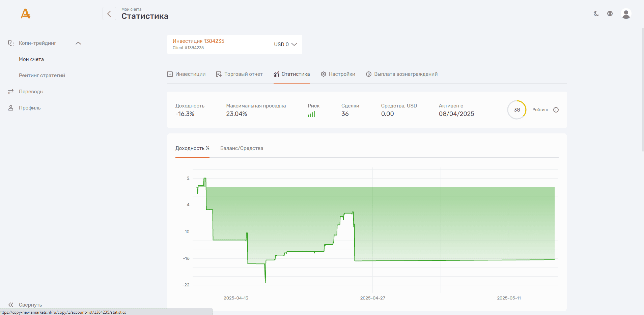
Task: Switch chart to Баланс/Средства
Action: [x=242, y=148]
